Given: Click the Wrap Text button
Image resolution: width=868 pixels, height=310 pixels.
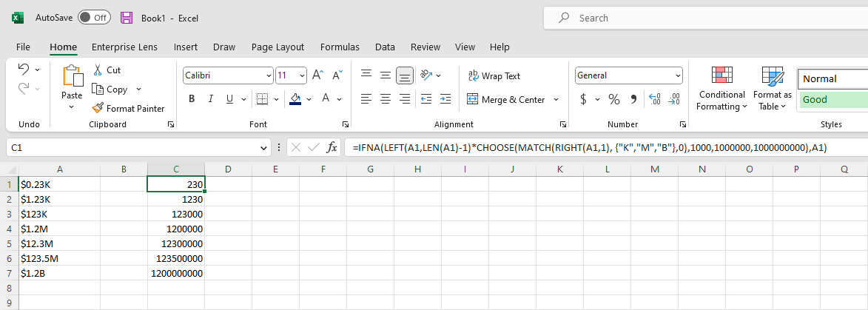Looking at the screenshot, I should coord(494,75).
